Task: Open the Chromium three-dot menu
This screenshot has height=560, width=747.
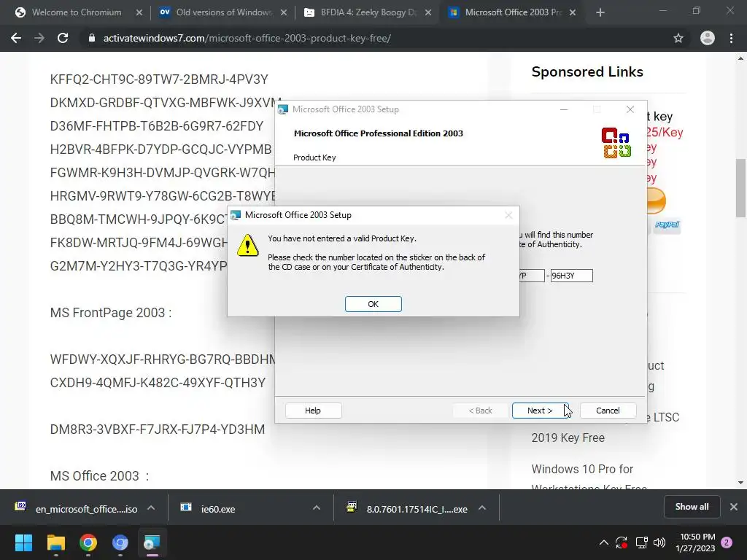Action: [731, 38]
